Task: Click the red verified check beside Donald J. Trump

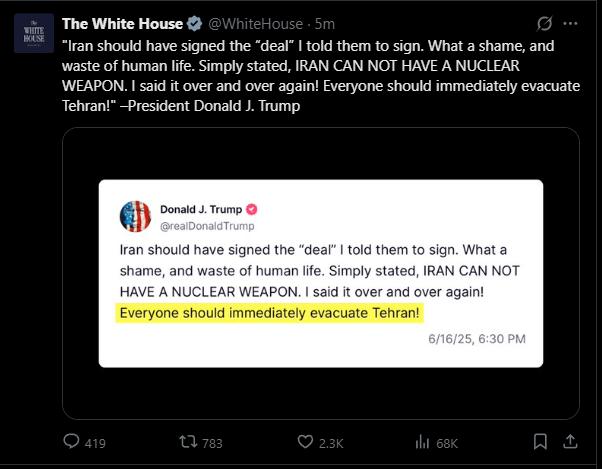Action: click(x=251, y=210)
